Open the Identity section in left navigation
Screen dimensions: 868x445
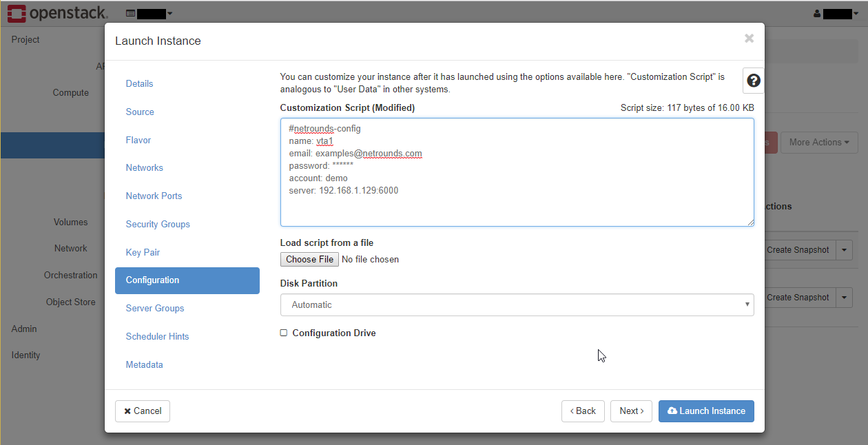coord(25,355)
